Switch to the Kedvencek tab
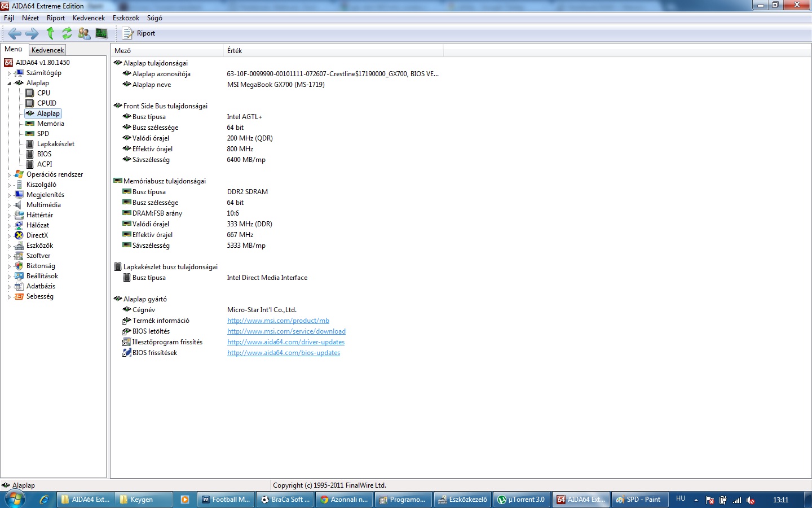This screenshot has width=812, height=508. 48,50
